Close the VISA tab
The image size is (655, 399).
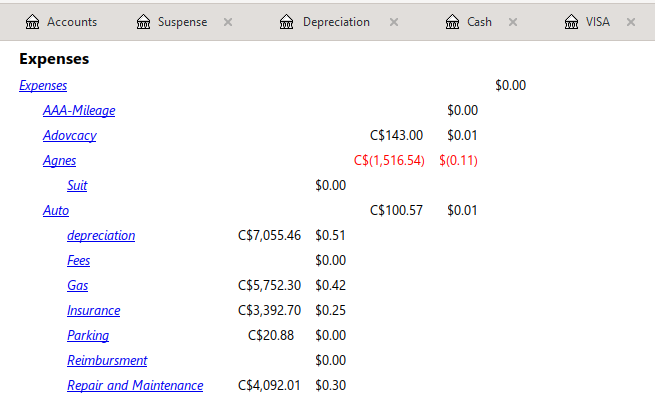point(631,22)
